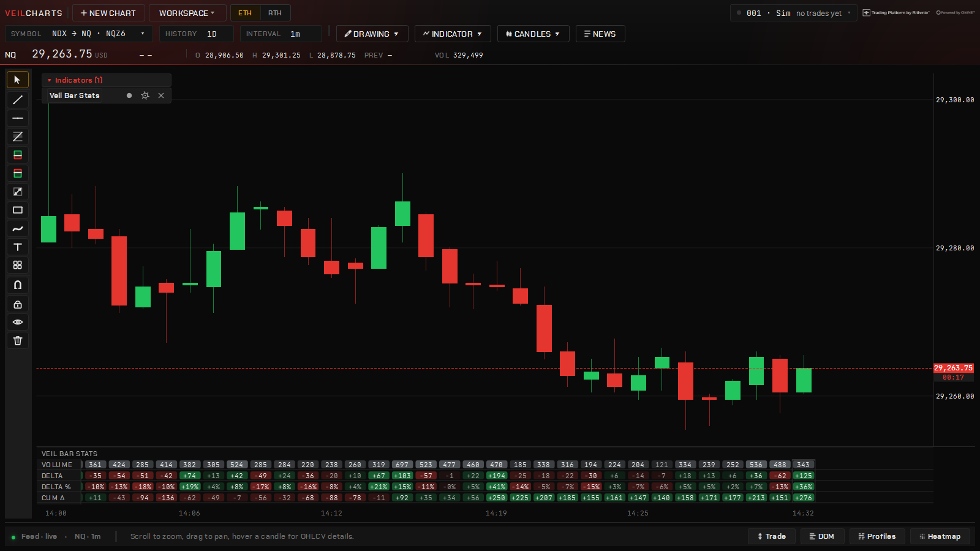Click the cum delta cell showing -136
980x551 pixels.
(166, 498)
